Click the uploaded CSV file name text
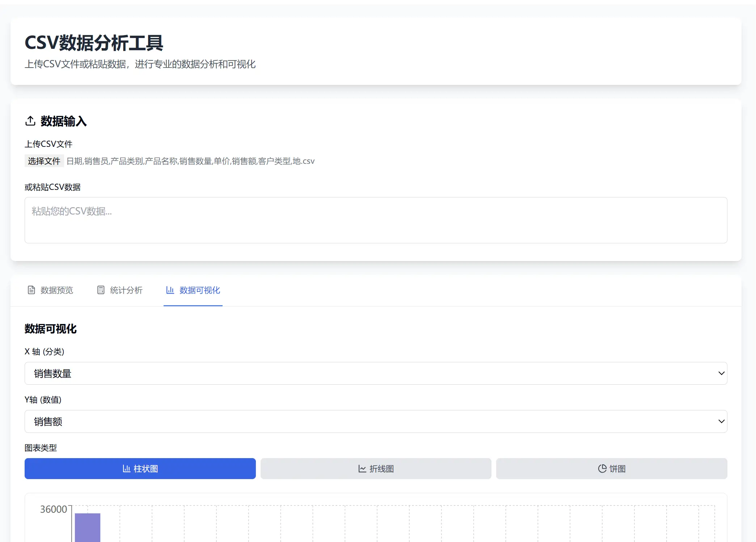The width and height of the screenshot is (756, 542). pos(191,161)
